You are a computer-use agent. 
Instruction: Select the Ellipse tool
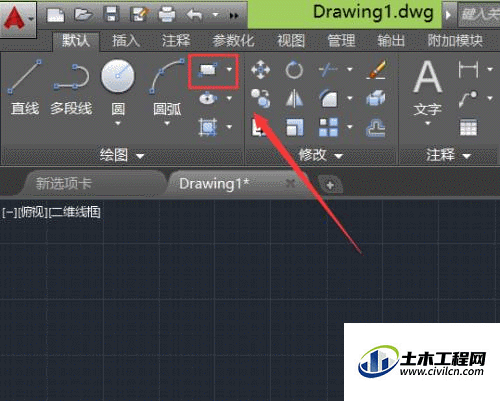coord(208,98)
